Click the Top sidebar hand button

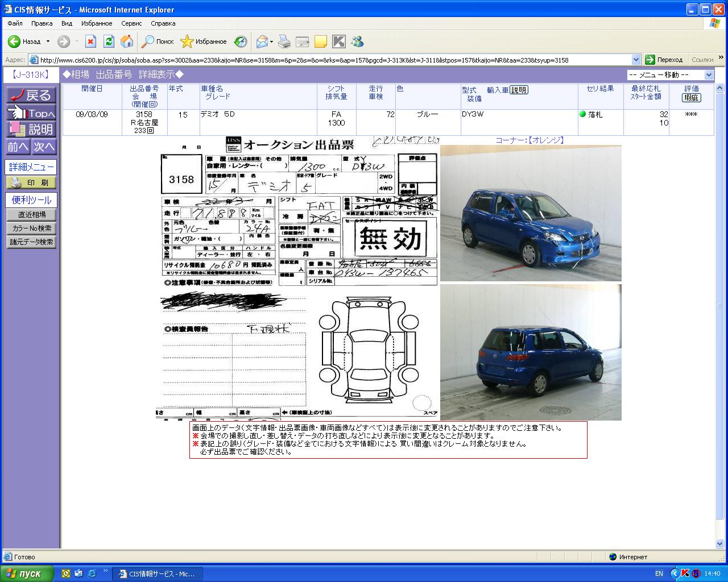(x=31, y=113)
